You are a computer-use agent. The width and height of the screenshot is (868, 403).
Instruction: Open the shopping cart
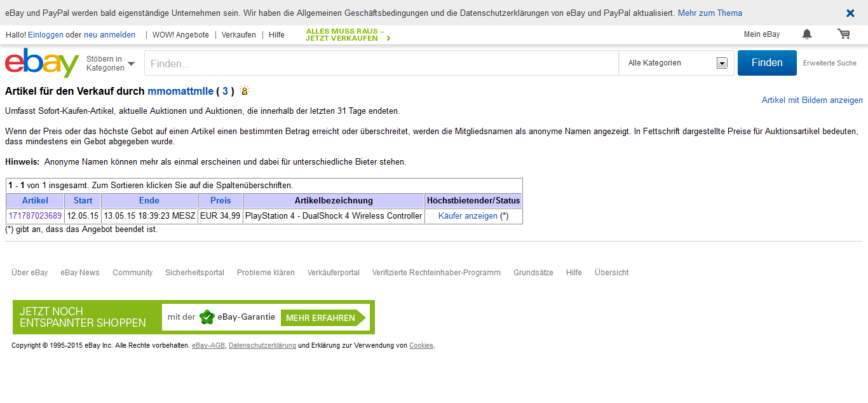(843, 34)
